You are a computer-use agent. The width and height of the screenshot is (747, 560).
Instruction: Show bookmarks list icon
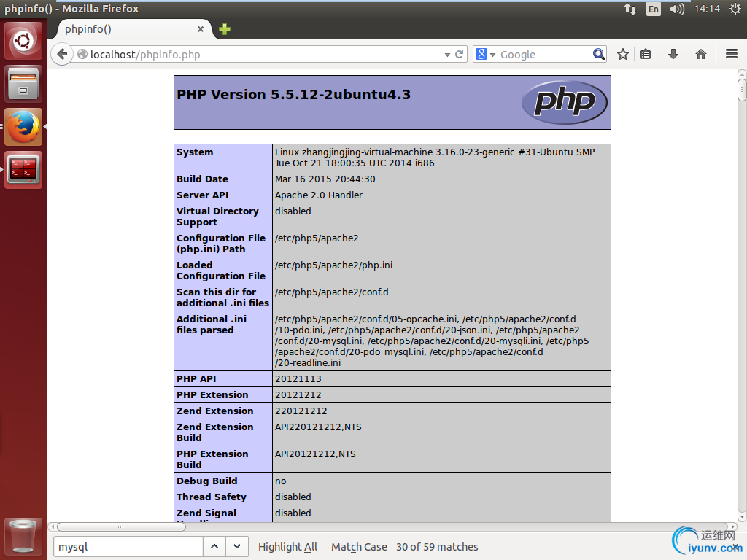pyautogui.click(x=646, y=54)
